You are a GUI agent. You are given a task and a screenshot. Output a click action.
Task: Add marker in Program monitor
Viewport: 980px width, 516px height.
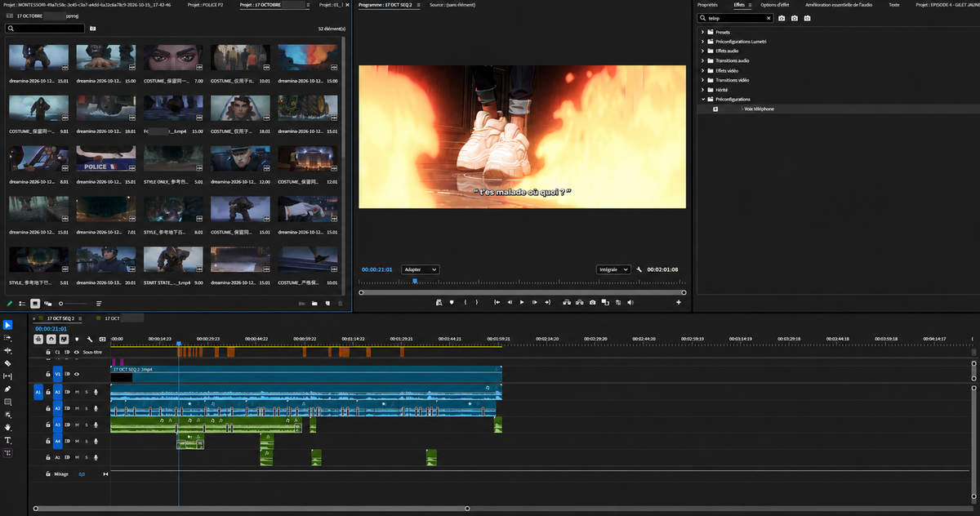[x=452, y=302]
